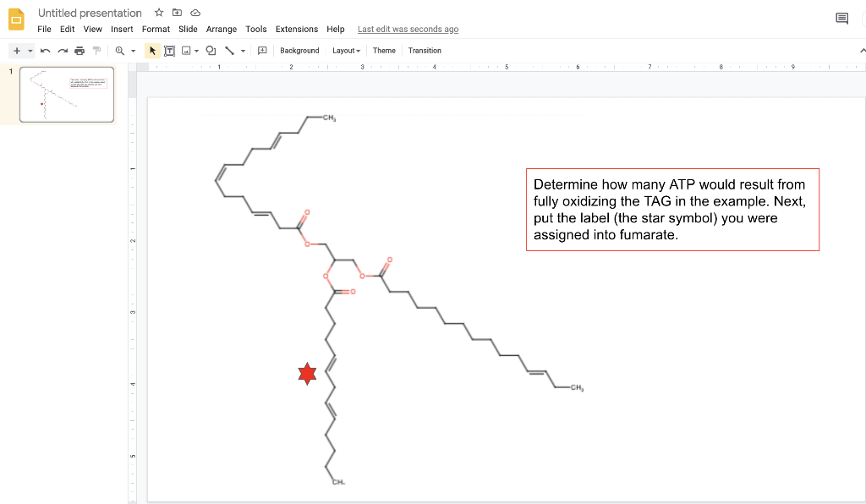Image resolution: width=866 pixels, height=504 pixels.
Task: Select the shape tool
Action: pyautogui.click(x=211, y=51)
